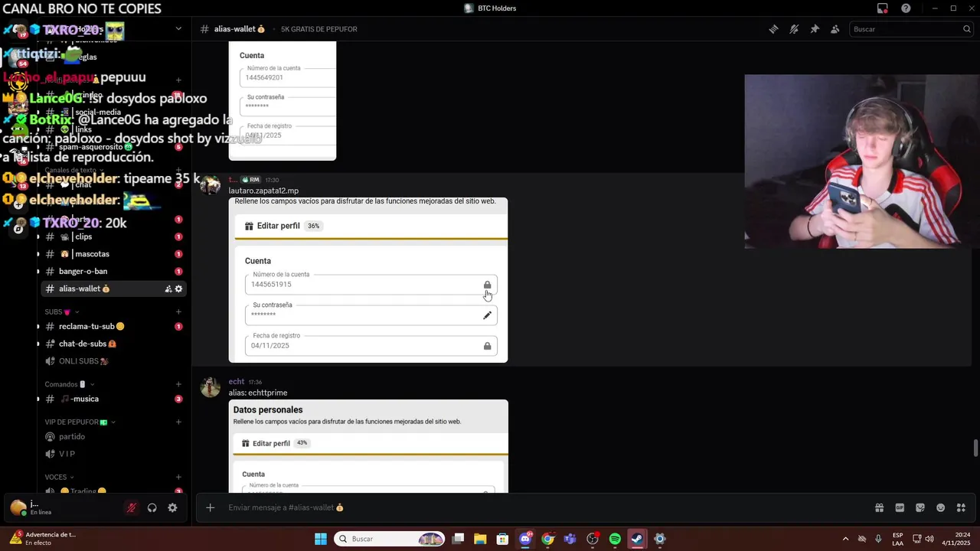Screen dimensions: 980x551
Task: Open Spotify from the taskbar
Action: point(615,539)
